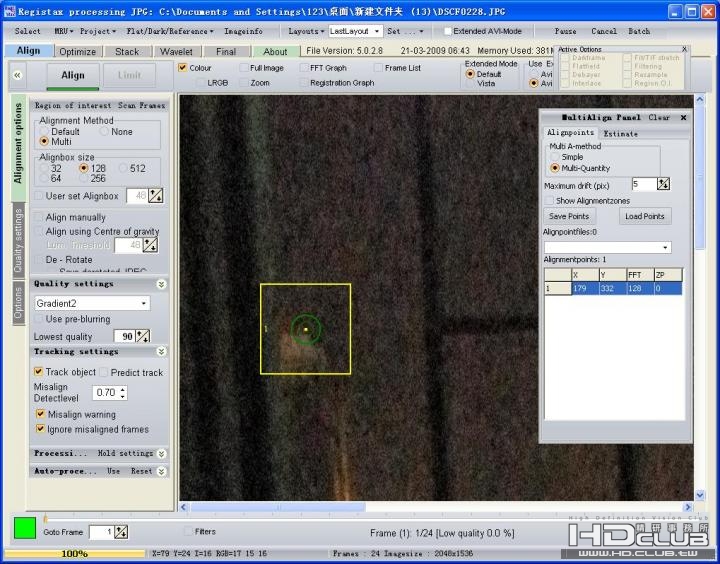Open the About tab
Image resolution: width=720 pixels, height=564 pixels.
point(275,51)
